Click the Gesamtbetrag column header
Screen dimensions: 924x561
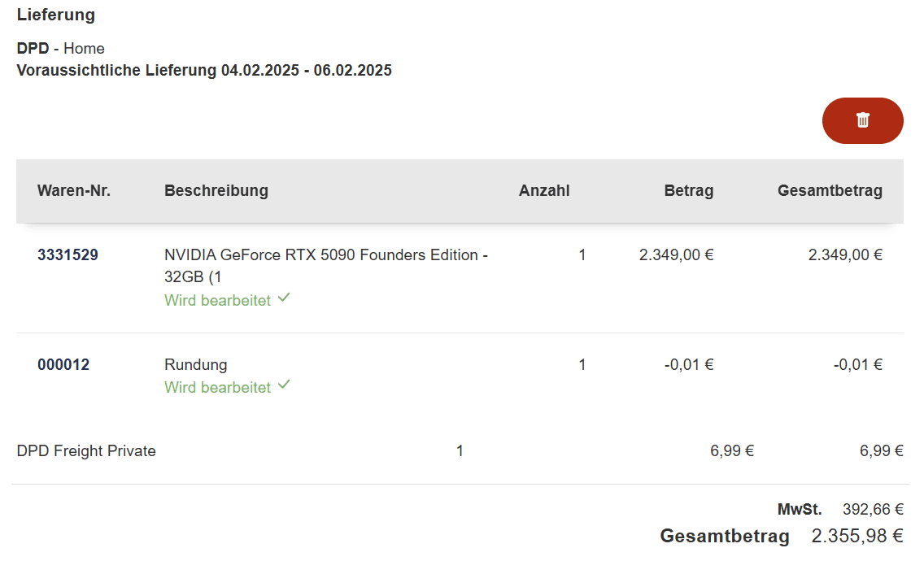[830, 191]
